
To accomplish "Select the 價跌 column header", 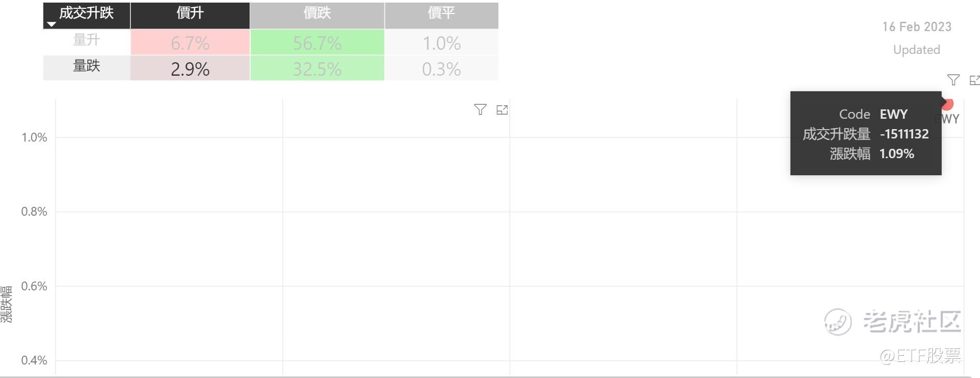I will (317, 13).
